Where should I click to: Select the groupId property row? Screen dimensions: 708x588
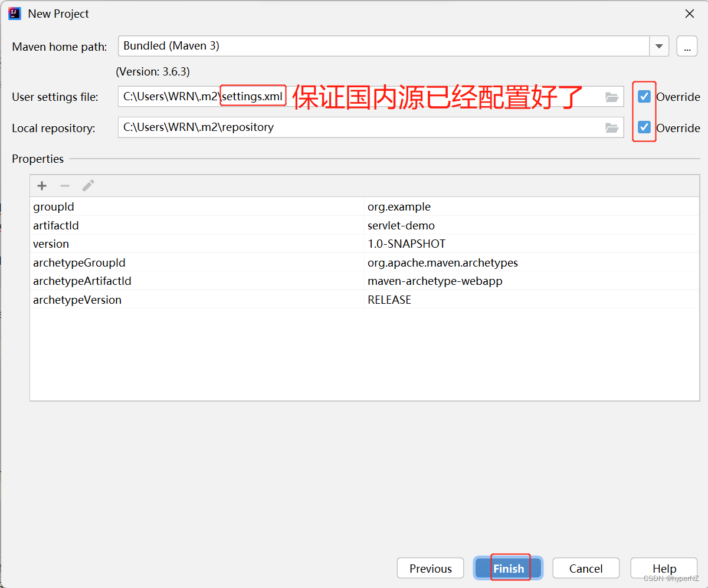pos(365,207)
